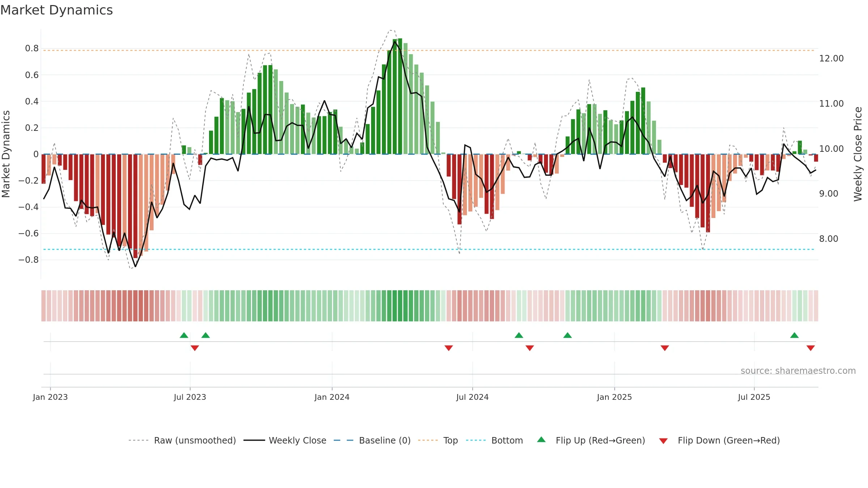Toggle the Baseline (0) legend entry
Image resolution: width=868 pixels, height=488 pixels.
372,440
